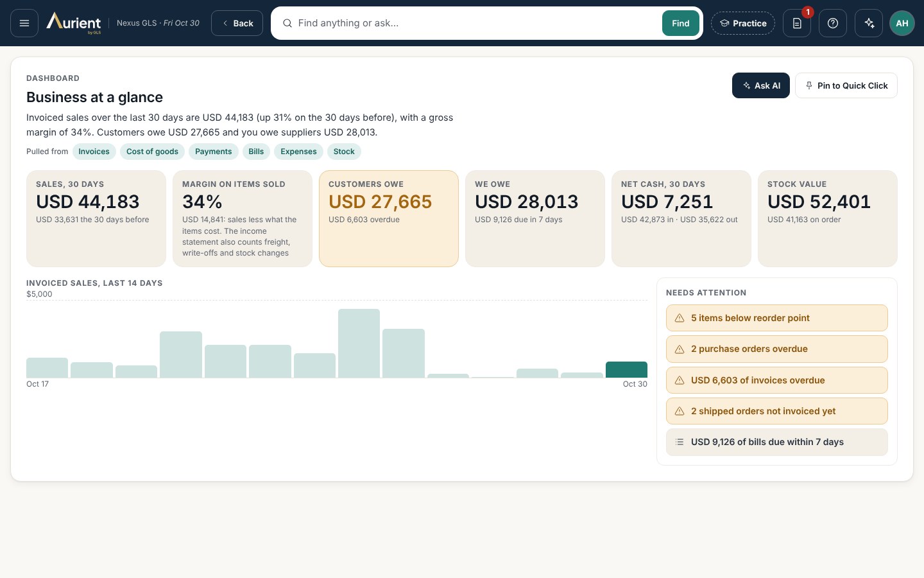Click the Aurient logo
The height and width of the screenshot is (578, 924).
(x=74, y=22)
